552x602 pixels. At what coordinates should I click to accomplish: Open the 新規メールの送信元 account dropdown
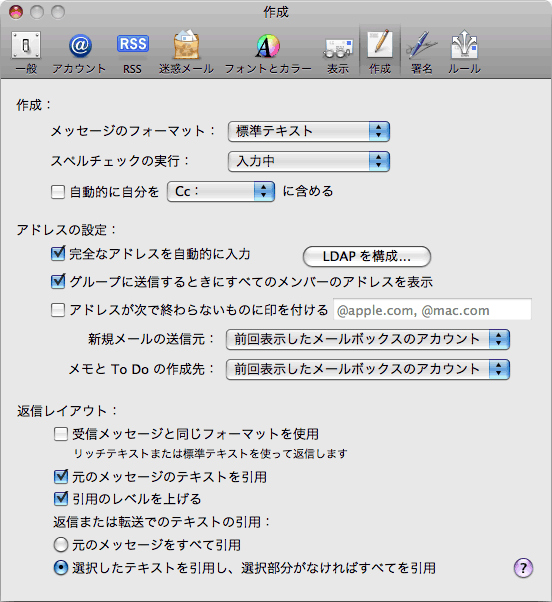pyautogui.click(x=368, y=339)
